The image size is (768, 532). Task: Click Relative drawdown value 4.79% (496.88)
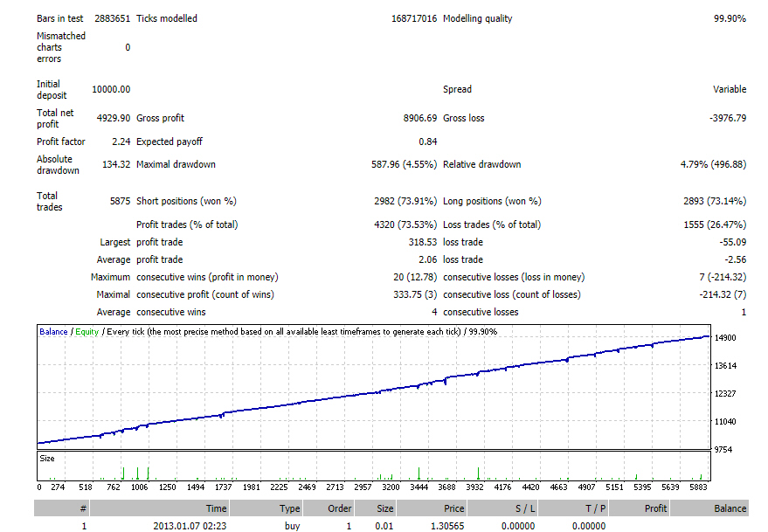pos(713,164)
